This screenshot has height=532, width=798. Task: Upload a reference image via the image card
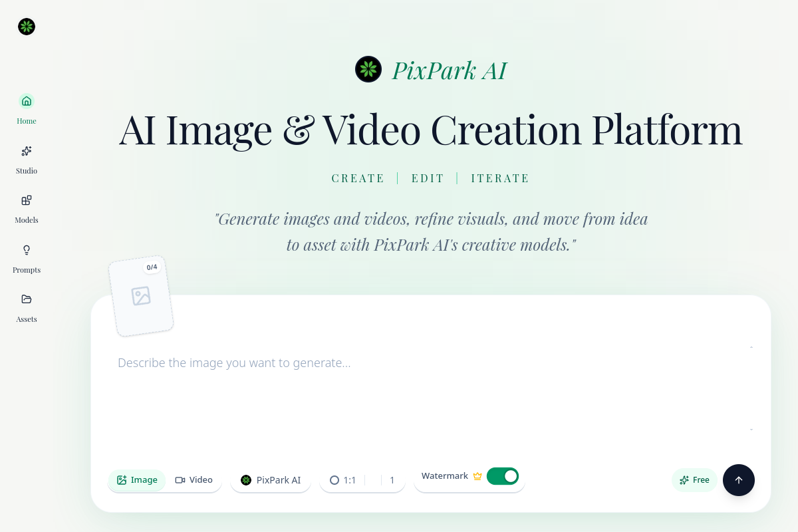pos(141,296)
